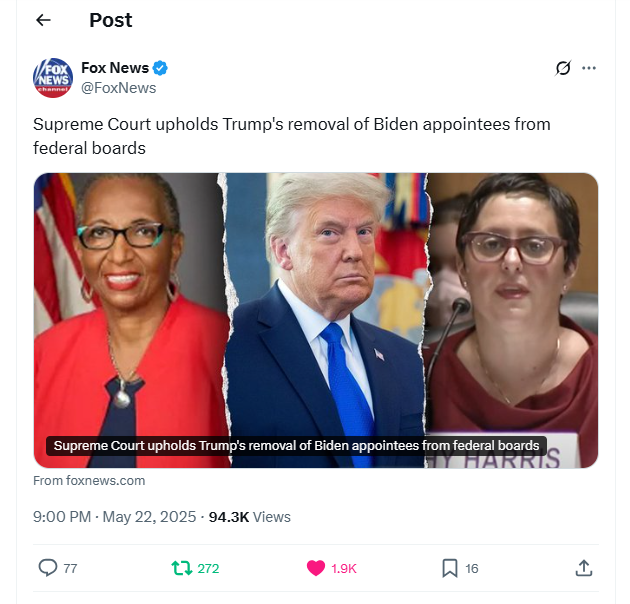
Task: Click the From foxnews.com link
Action: [x=89, y=481]
